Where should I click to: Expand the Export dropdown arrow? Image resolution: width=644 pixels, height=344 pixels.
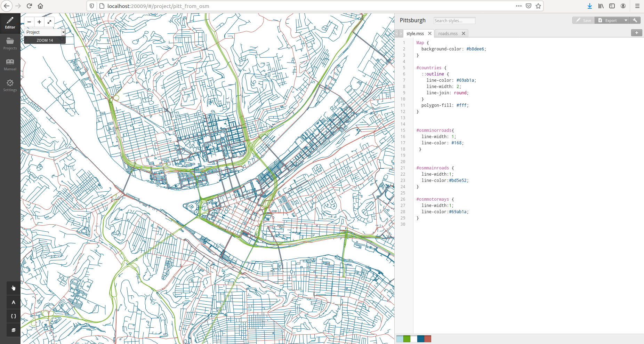point(626,20)
